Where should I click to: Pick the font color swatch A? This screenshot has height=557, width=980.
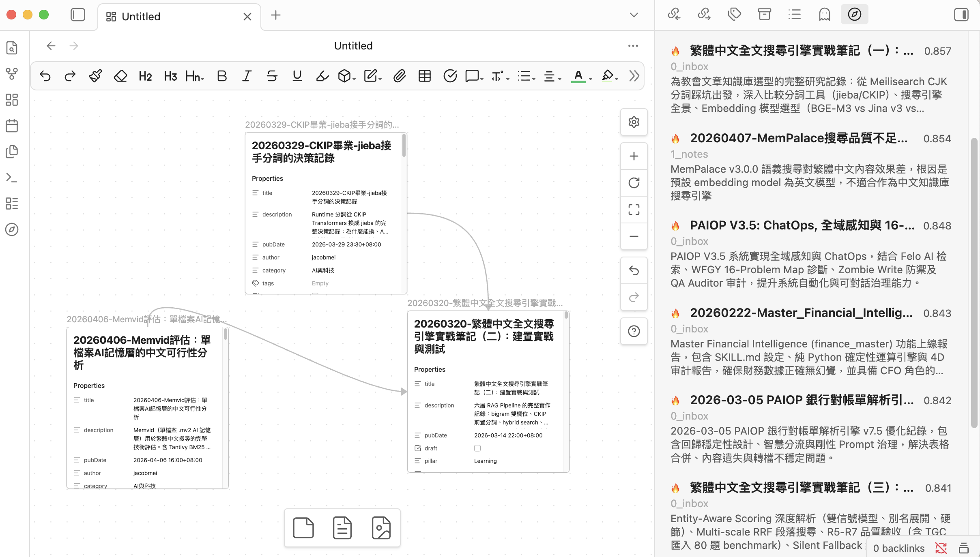(578, 76)
